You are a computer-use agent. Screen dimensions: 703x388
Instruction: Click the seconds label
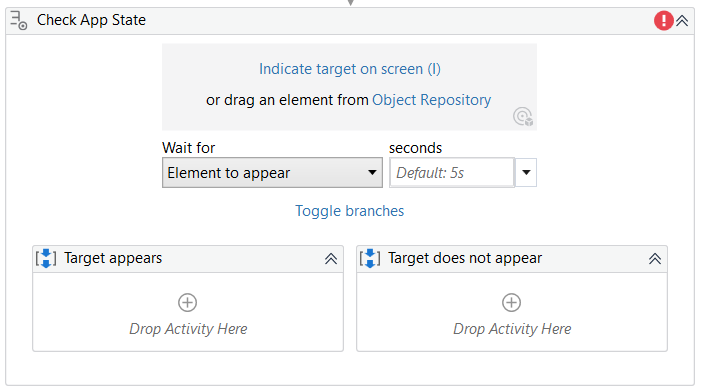coord(416,148)
